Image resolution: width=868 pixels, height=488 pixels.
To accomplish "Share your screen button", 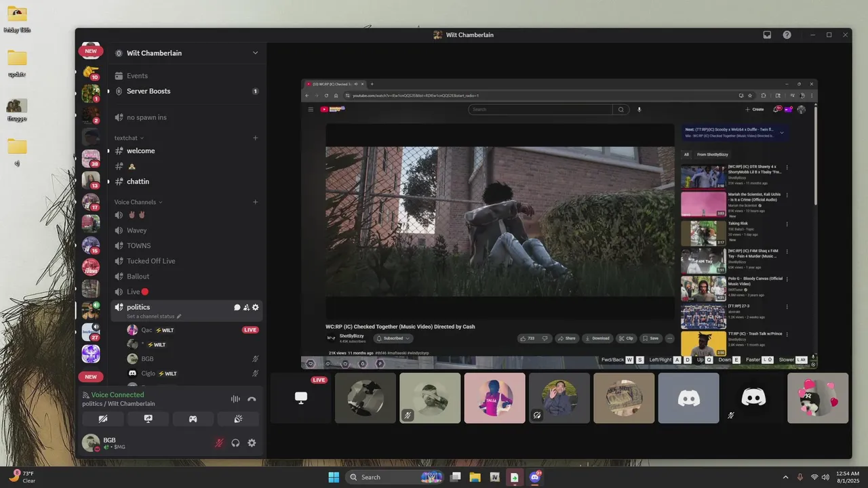I will [x=148, y=419].
